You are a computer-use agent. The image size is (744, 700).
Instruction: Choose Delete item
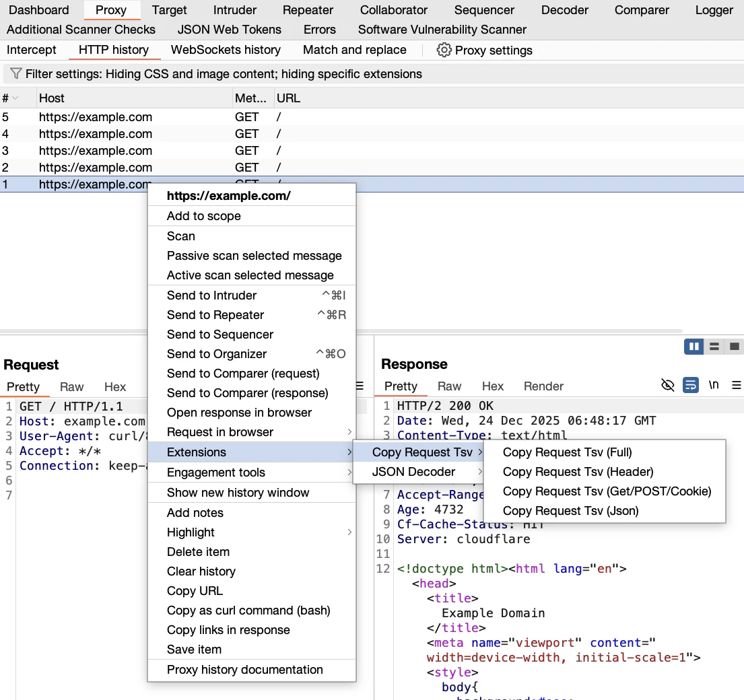click(x=252, y=551)
